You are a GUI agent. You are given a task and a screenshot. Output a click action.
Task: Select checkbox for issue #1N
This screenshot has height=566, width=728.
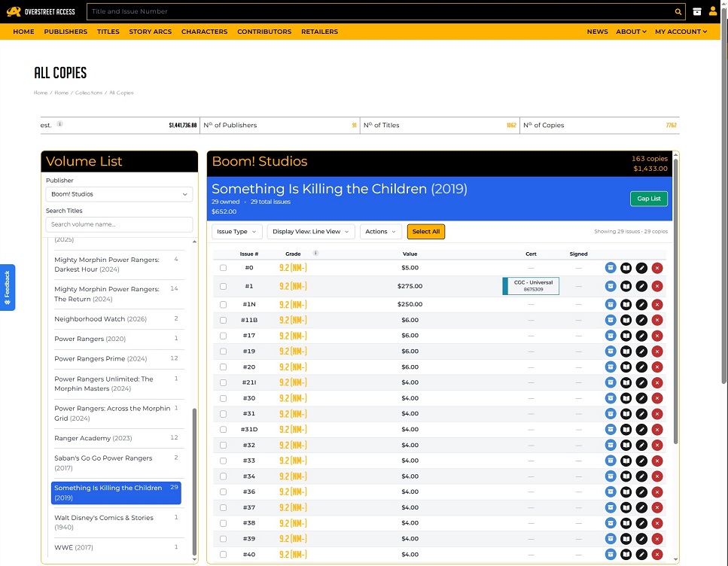click(224, 305)
